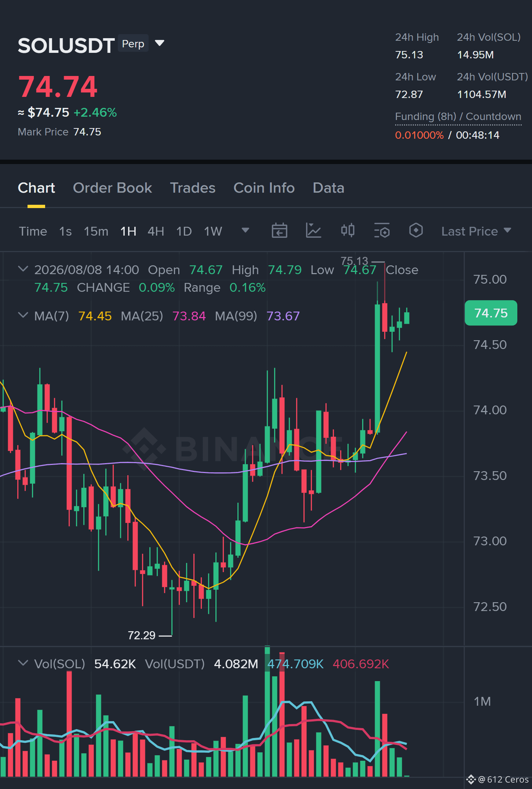
Task: Click the green 74.75 price axis tag
Action: point(491,313)
